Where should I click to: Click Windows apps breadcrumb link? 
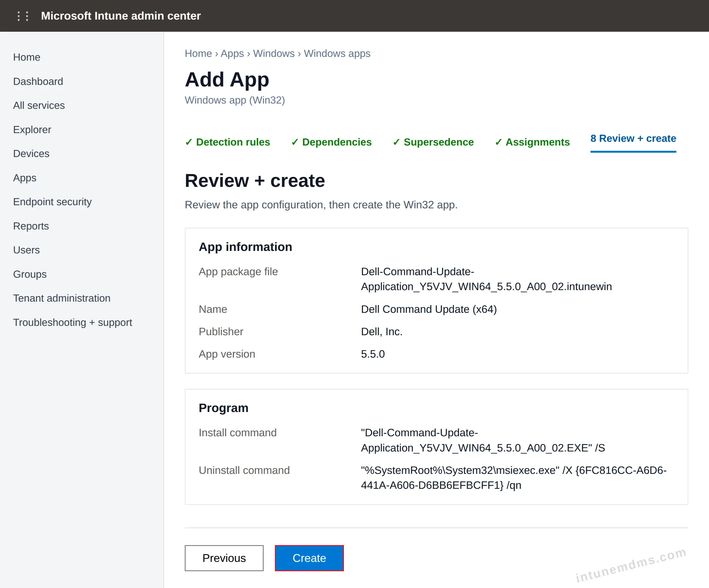(337, 54)
